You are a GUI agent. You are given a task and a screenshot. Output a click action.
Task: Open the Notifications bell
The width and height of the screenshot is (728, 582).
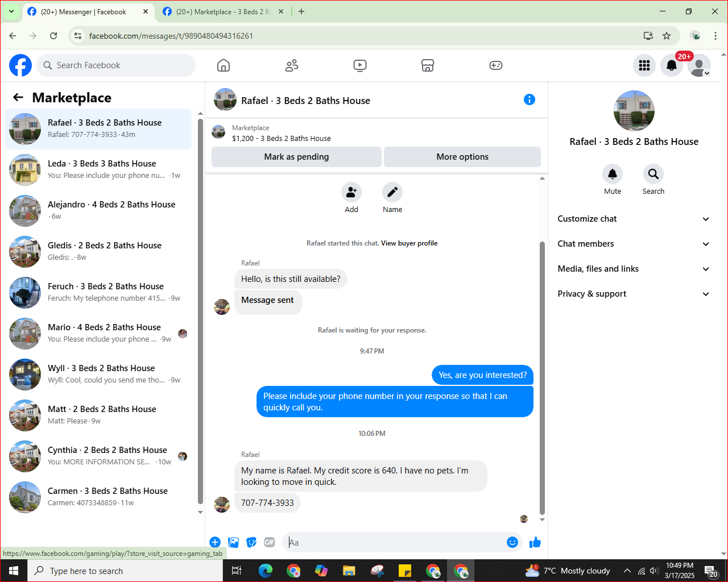coord(672,65)
